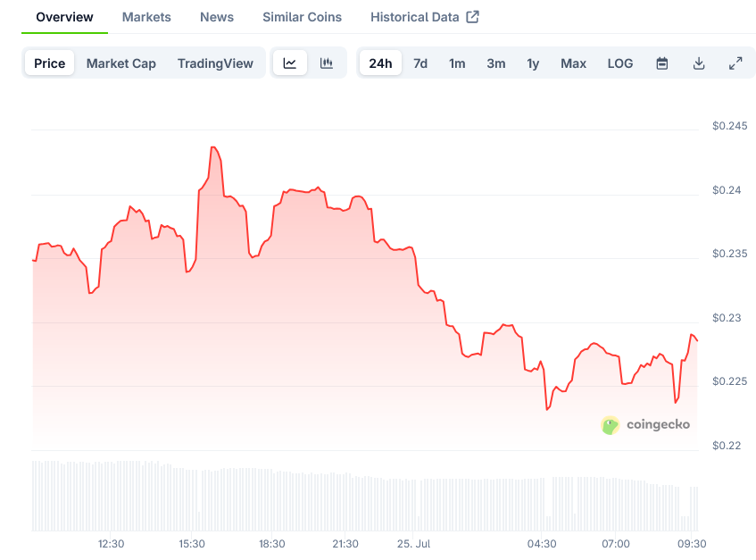
Task: Open Historical Data external link icon
Action: click(472, 17)
